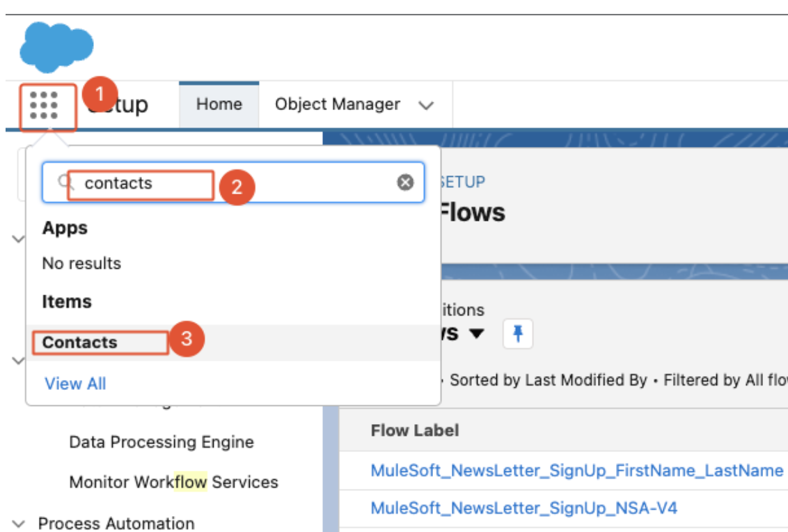Open Data Processing Engine in sidebar
The image size is (788, 532).
coord(161,442)
